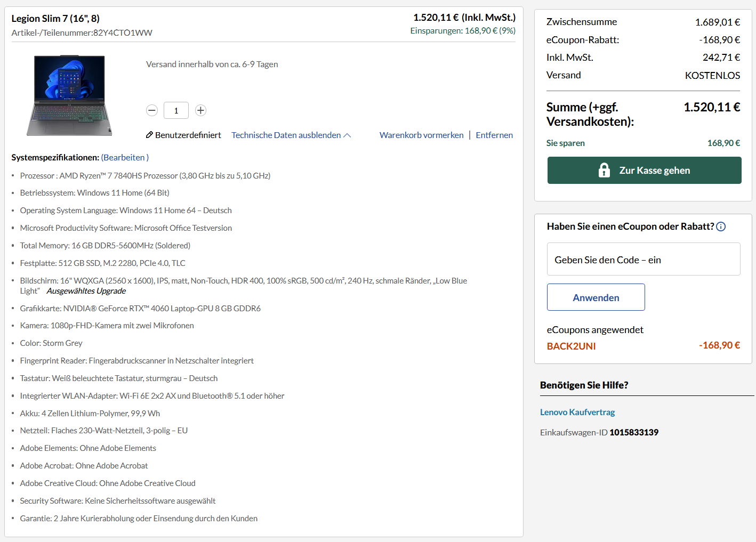Click Integrierter WLAN-Adapter Wi-Fi 6E line

[152, 395]
